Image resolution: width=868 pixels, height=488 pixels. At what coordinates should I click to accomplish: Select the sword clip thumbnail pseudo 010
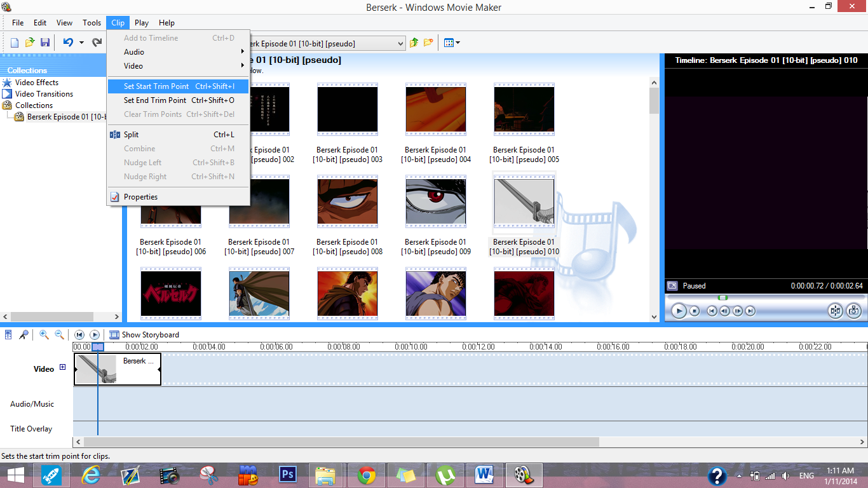524,202
